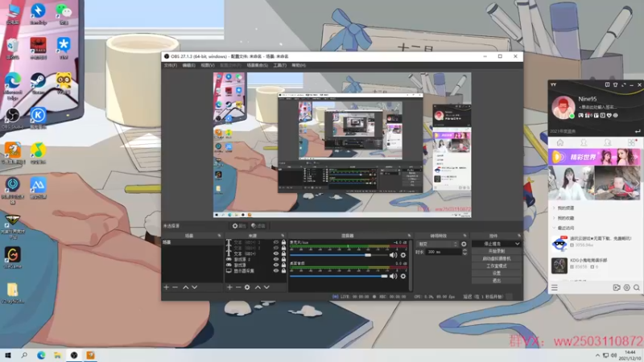The width and height of the screenshot is (644, 362).
Task: Open the 编辑(E) menu in OBS
Action: coord(188,65)
